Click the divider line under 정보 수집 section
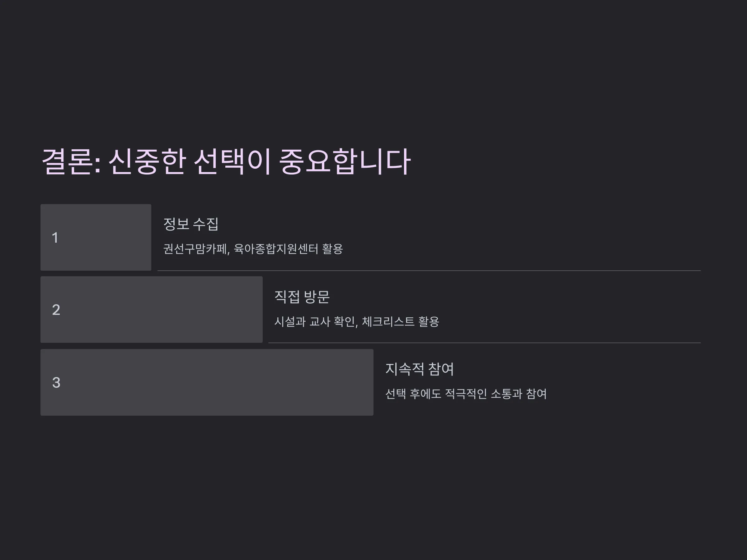This screenshot has width=747, height=560. 429,271
